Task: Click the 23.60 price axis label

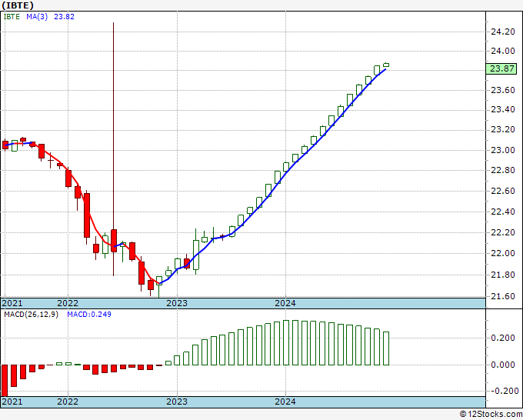Action: 503,90
